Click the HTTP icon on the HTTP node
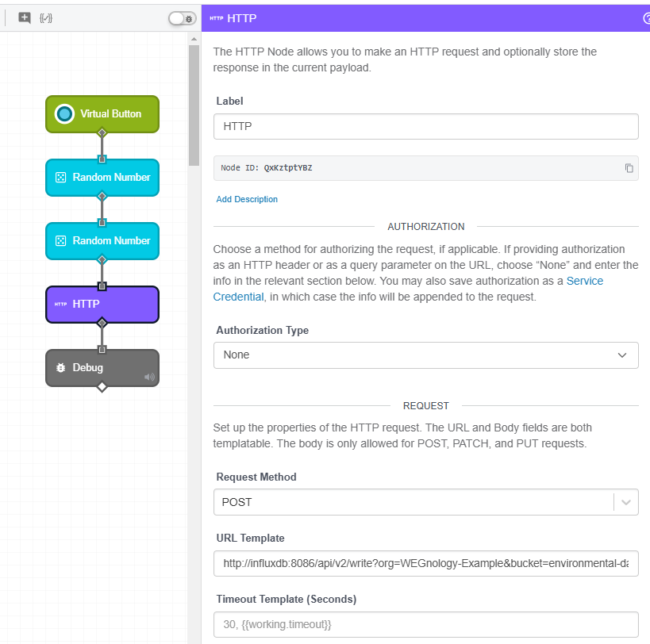Viewport: 650px width, 644px height. [60, 304]
